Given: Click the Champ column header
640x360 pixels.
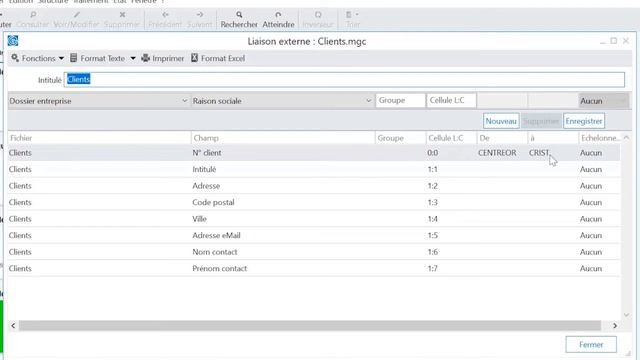Looking at the screenshot, I should 283,138.
